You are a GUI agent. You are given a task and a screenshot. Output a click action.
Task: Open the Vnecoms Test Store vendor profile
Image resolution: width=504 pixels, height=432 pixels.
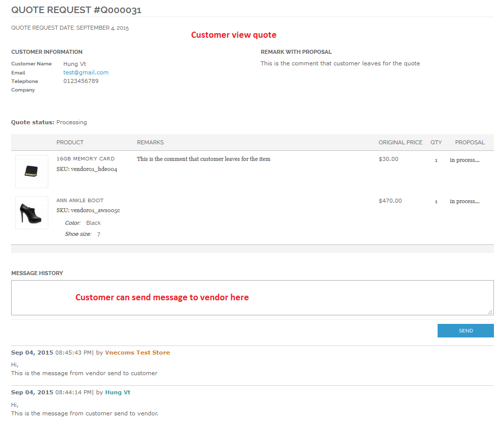click(137, 352)
